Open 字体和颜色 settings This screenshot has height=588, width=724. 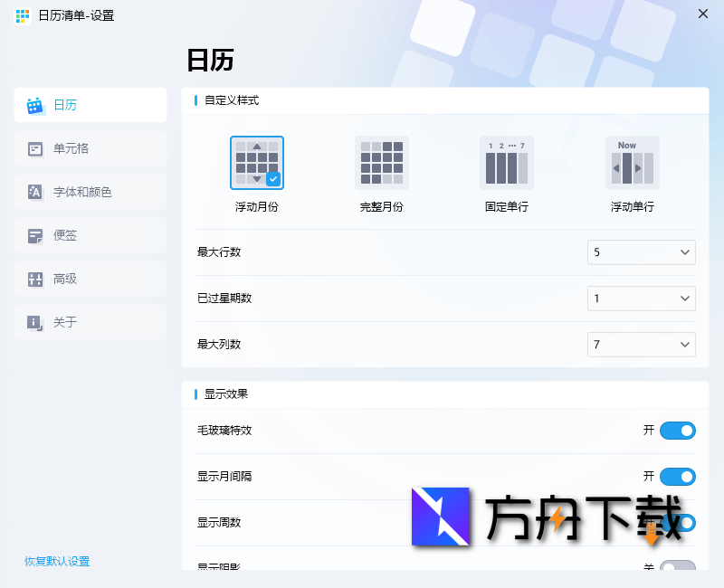click(x=90, y=192)
